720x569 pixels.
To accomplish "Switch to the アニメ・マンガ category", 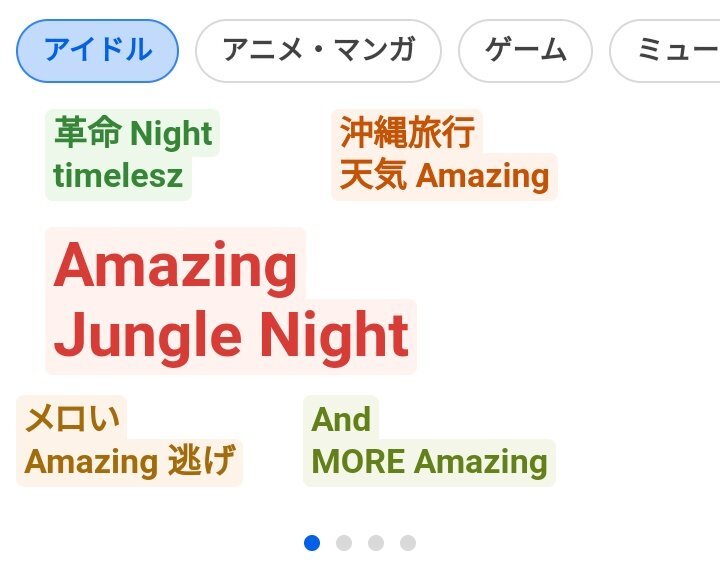I will click(x=318, y=50).
